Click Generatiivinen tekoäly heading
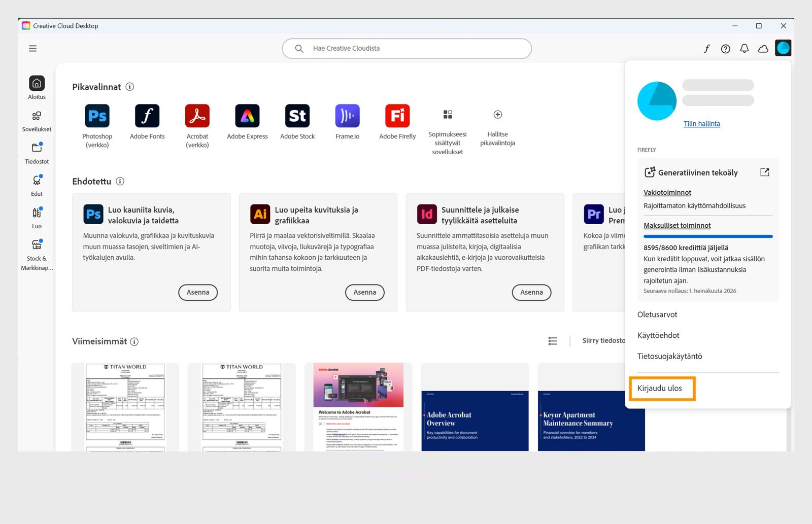The width and height of the screenshot is (812, 524). pyautogui.click(x=698, y=172)
